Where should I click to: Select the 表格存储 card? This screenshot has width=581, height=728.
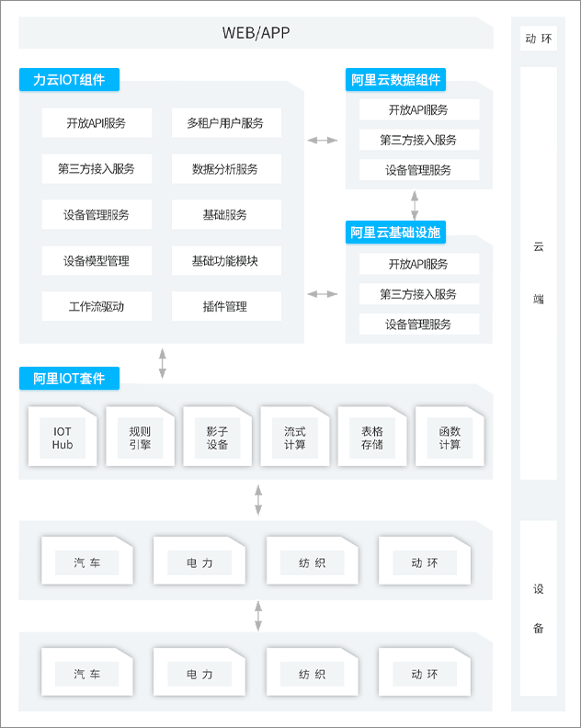pos(371,438)
